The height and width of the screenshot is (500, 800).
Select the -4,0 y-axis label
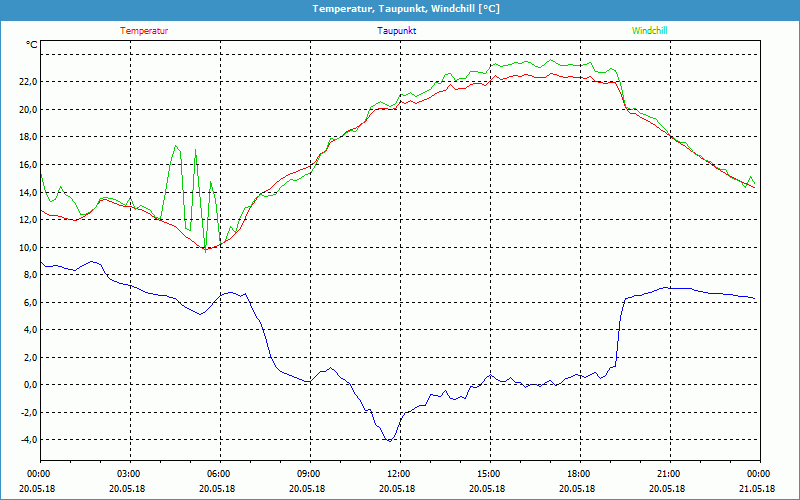[27, 440]
